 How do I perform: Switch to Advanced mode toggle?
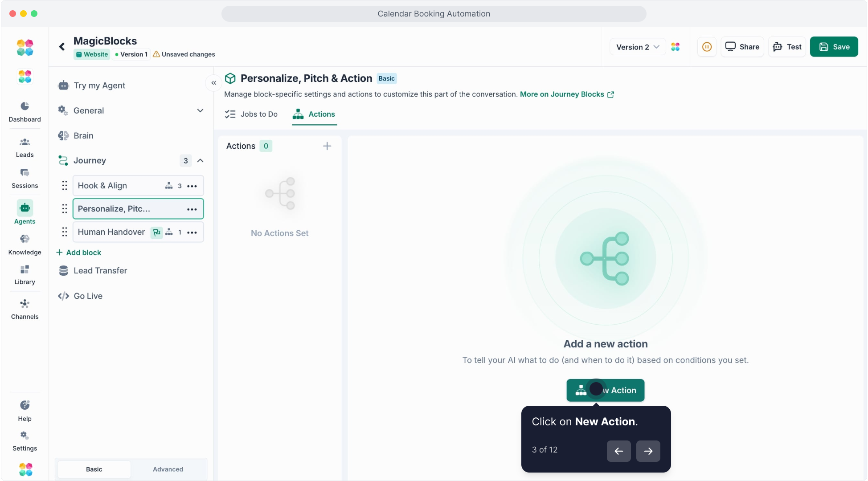[168, 469]
